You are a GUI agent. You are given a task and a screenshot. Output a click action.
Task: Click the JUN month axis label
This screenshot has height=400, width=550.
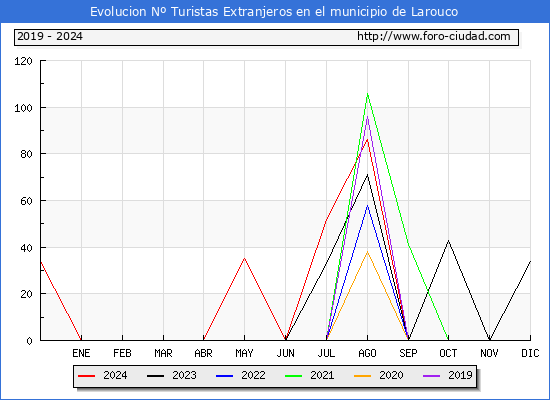pyautogui.click(x=286, y=353)
